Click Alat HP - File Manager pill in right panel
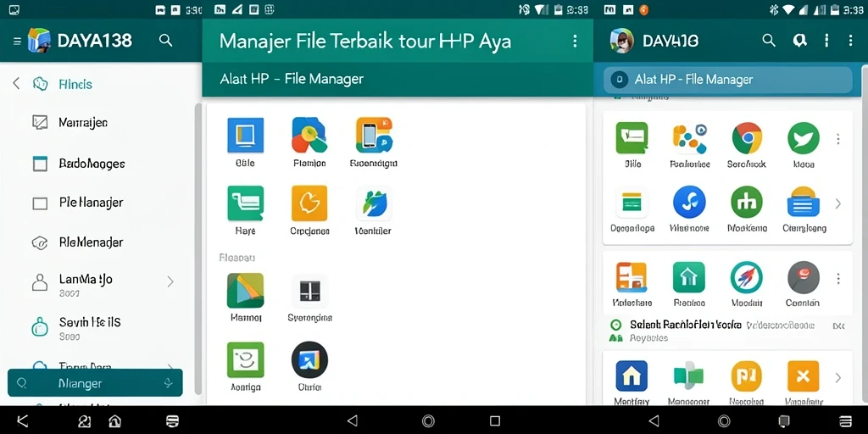Viewport: 868px width, 434px height. pyautogui.click(x=727, y=80)
